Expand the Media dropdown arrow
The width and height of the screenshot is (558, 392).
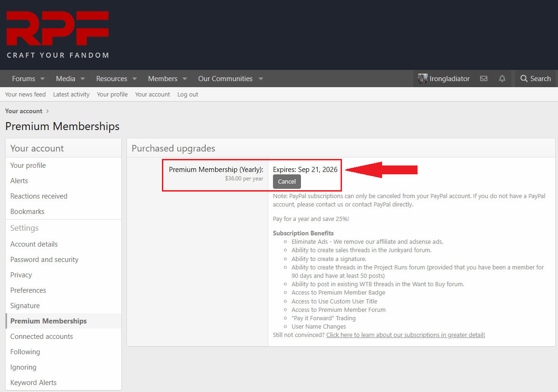pos(83,79)
